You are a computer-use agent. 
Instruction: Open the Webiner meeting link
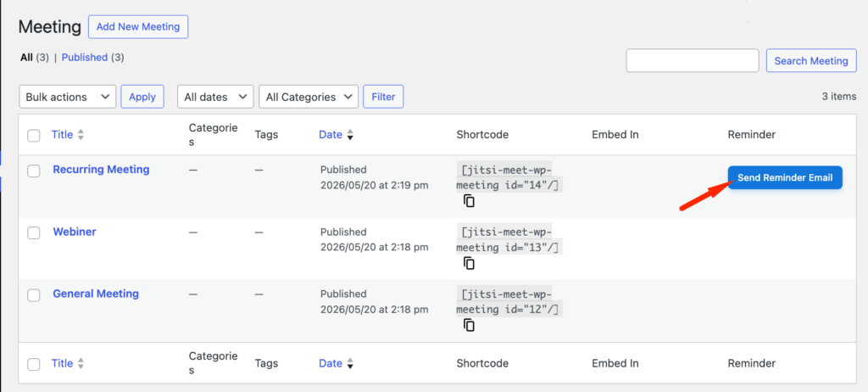point(75,231)
